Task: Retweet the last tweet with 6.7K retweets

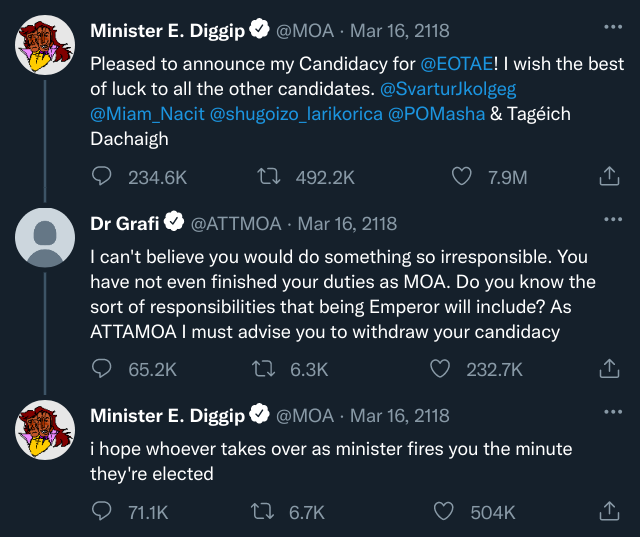Action: tap(267, 512)
